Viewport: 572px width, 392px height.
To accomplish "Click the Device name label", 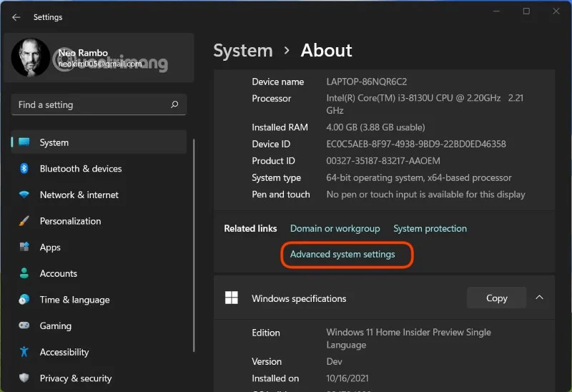I will (277, 82).
